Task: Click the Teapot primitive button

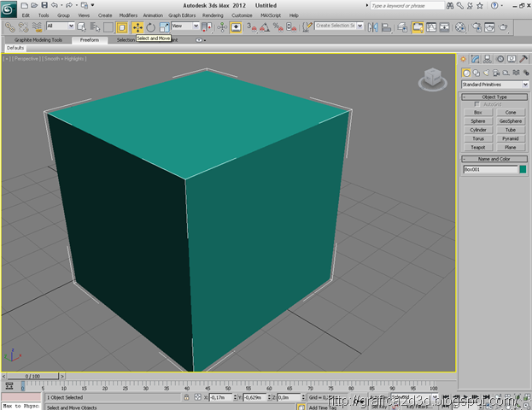Action: tap(479, 147)
